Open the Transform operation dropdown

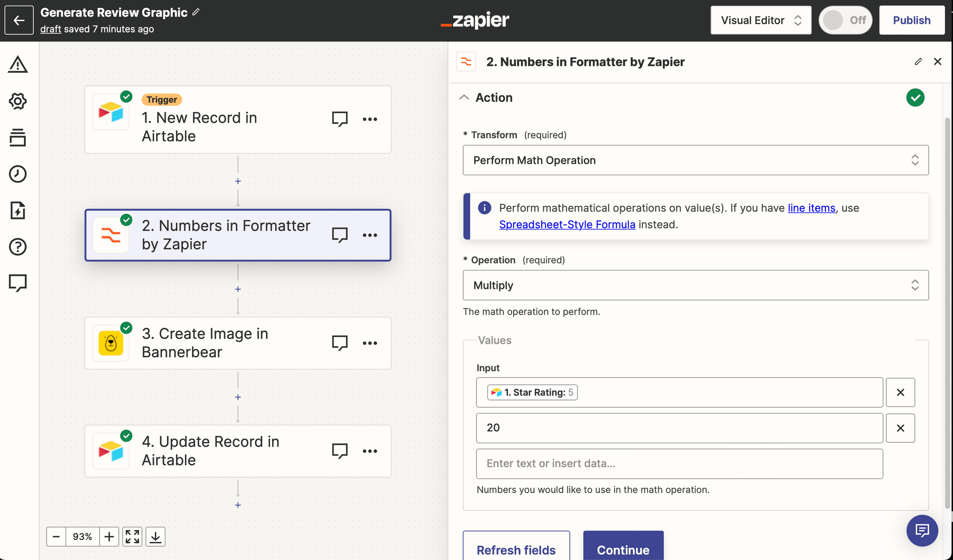click(696, 160)
